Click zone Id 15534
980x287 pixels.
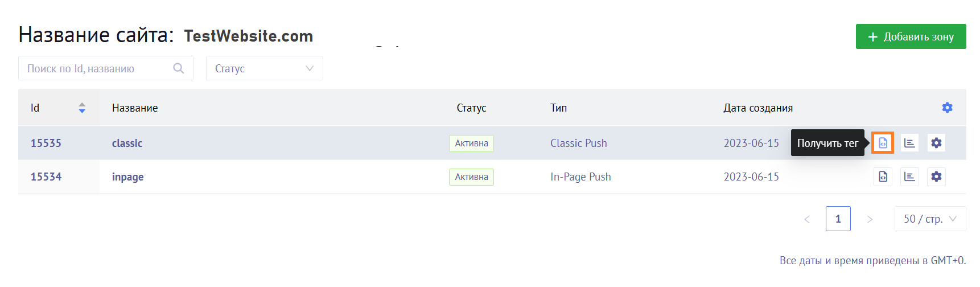(x=46, y=177)
